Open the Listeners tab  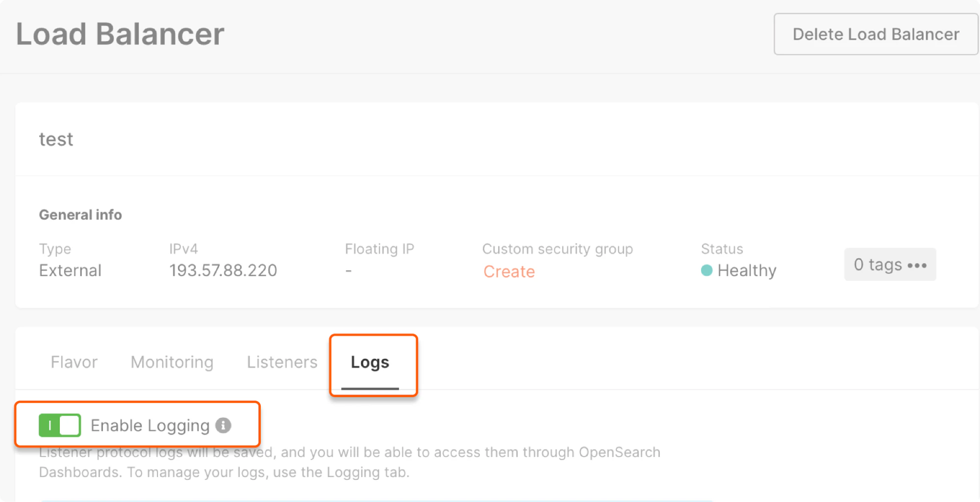click(281, 362)
